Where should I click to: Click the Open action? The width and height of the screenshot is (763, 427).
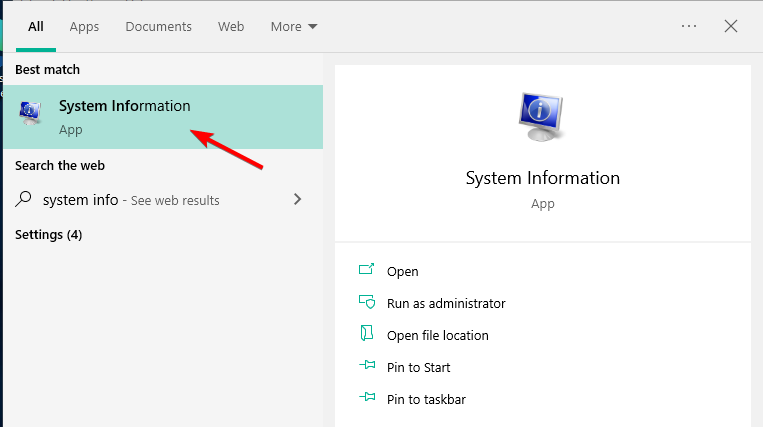tap(402, 271)
